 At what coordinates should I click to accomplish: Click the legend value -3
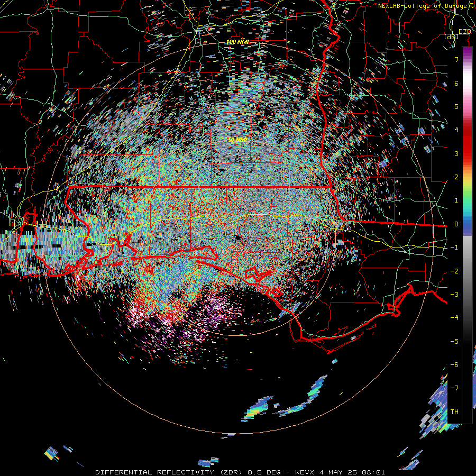pos(454,294)
